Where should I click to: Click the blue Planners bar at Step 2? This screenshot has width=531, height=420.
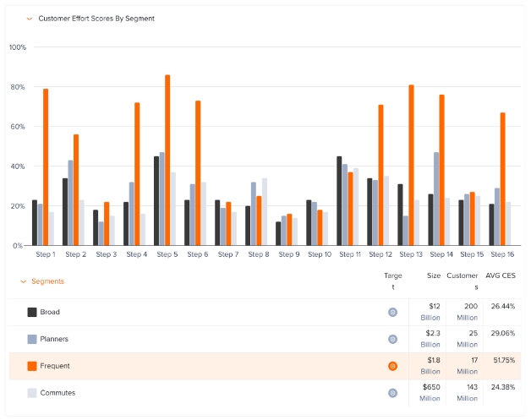tap(70, 203)
